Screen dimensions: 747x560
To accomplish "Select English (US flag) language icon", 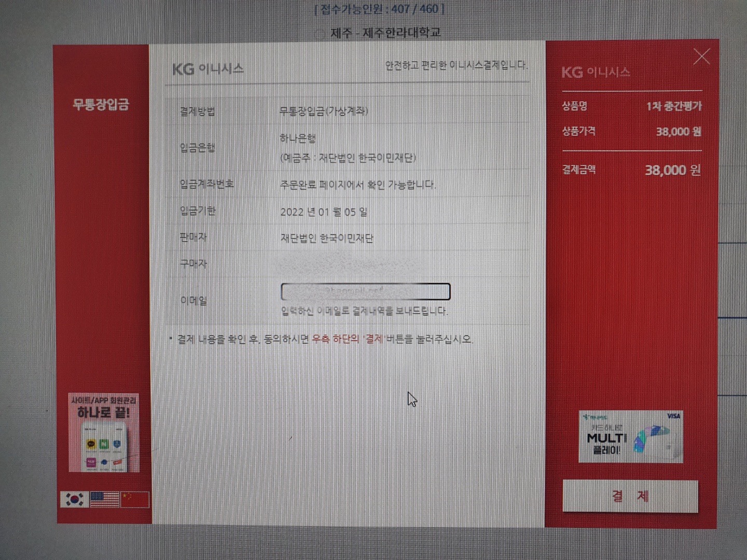I will click(x=104, y=499).
